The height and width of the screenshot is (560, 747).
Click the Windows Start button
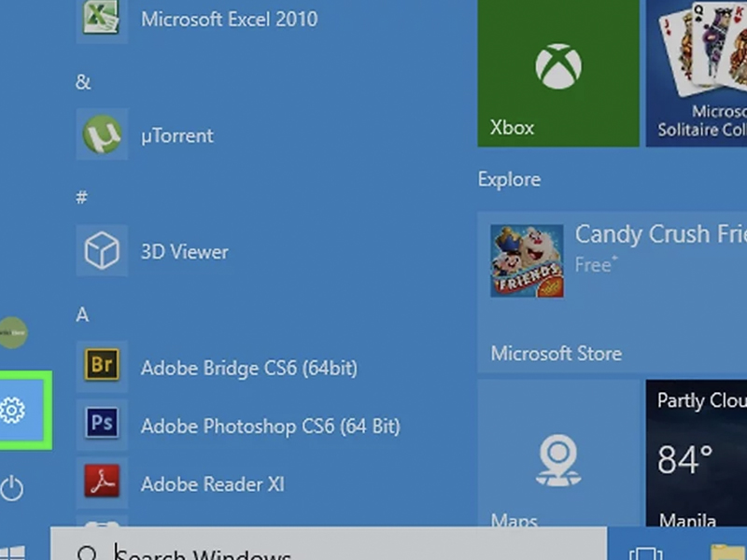pos(12,551)
